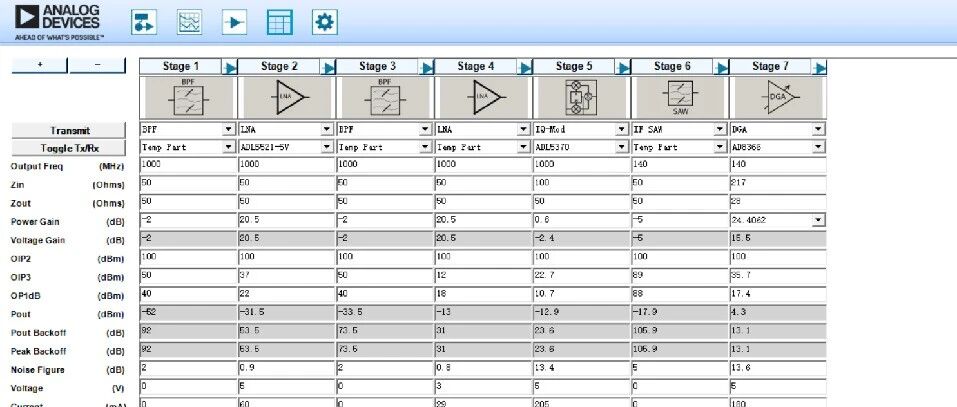
Task: Click the Stage 2 header
Action: click(280, 67)
